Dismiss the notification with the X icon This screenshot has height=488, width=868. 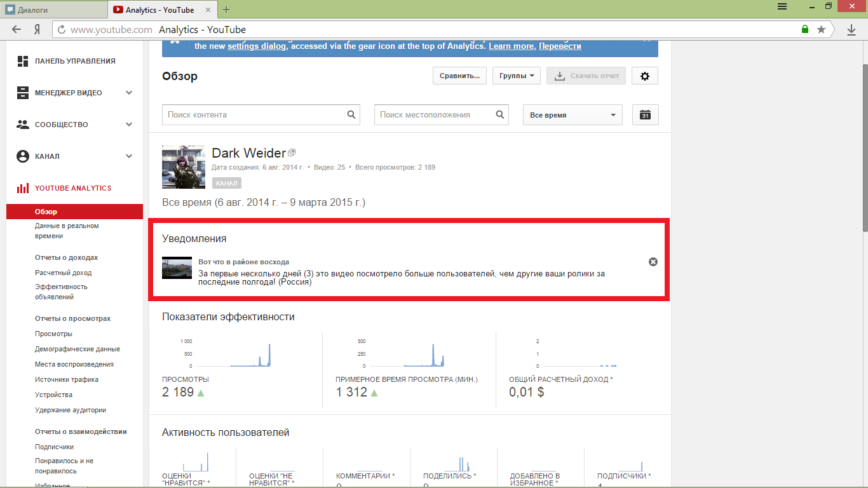point(653,262)
